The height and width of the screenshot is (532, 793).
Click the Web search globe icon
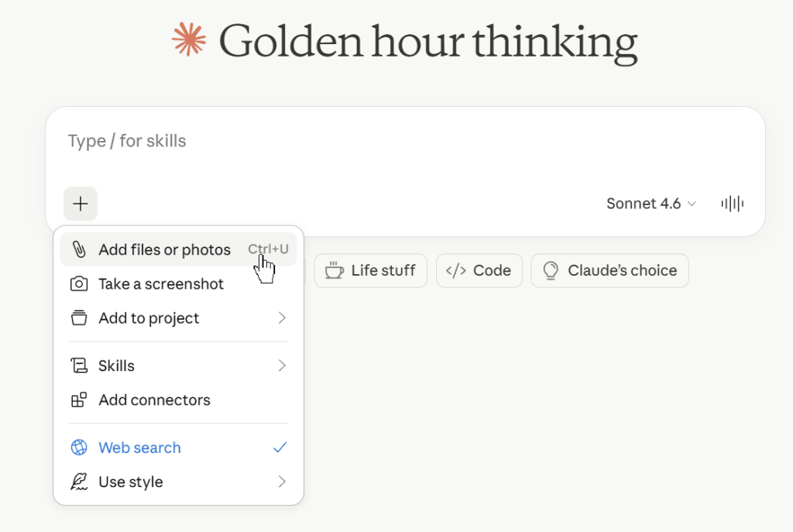(79, 448)
